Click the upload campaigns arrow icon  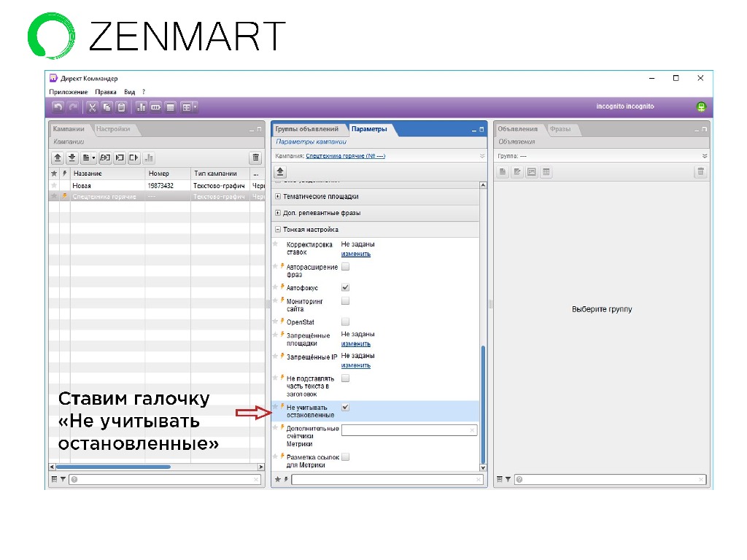tap(58, 157)
